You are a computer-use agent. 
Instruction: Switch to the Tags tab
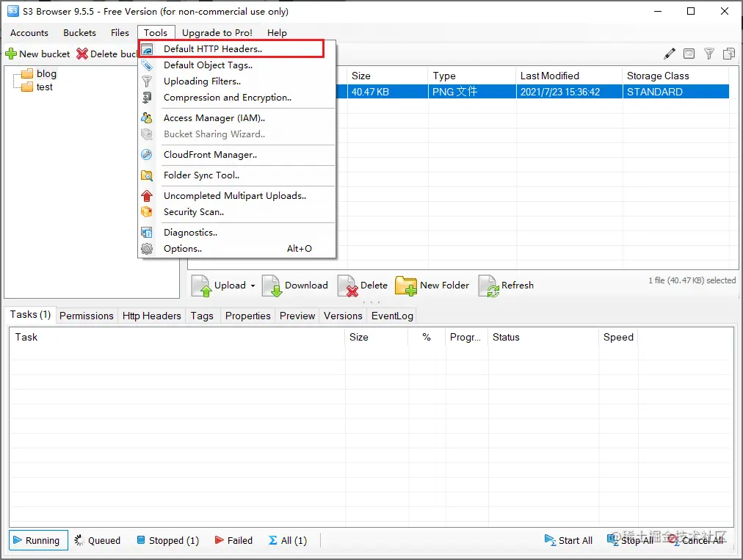(x=202, y=316)
